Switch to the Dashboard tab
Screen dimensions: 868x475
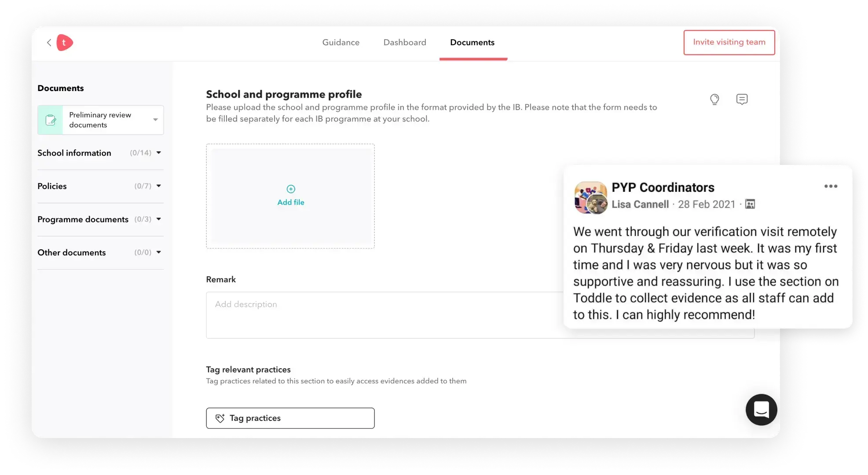(x=405, y=42)
